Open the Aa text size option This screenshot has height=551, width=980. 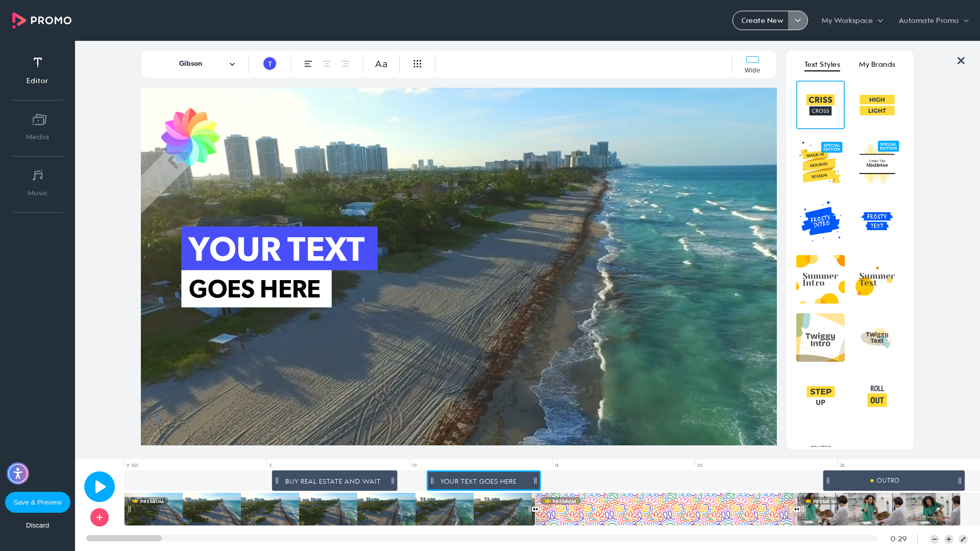click(381, 64)
